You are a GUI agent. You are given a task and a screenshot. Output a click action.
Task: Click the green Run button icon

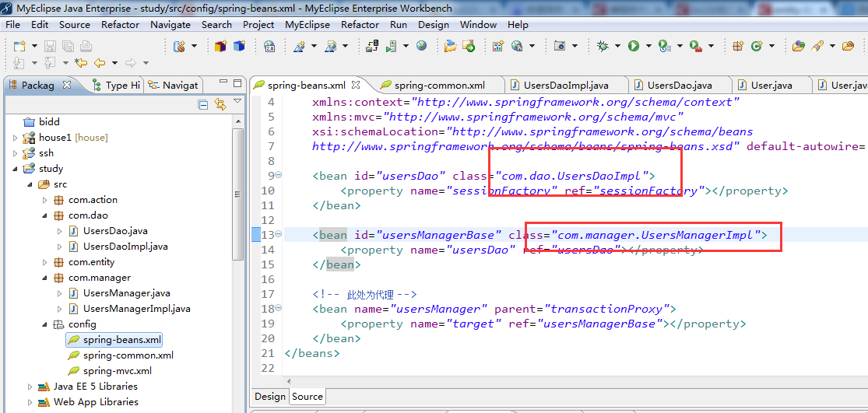634,47
